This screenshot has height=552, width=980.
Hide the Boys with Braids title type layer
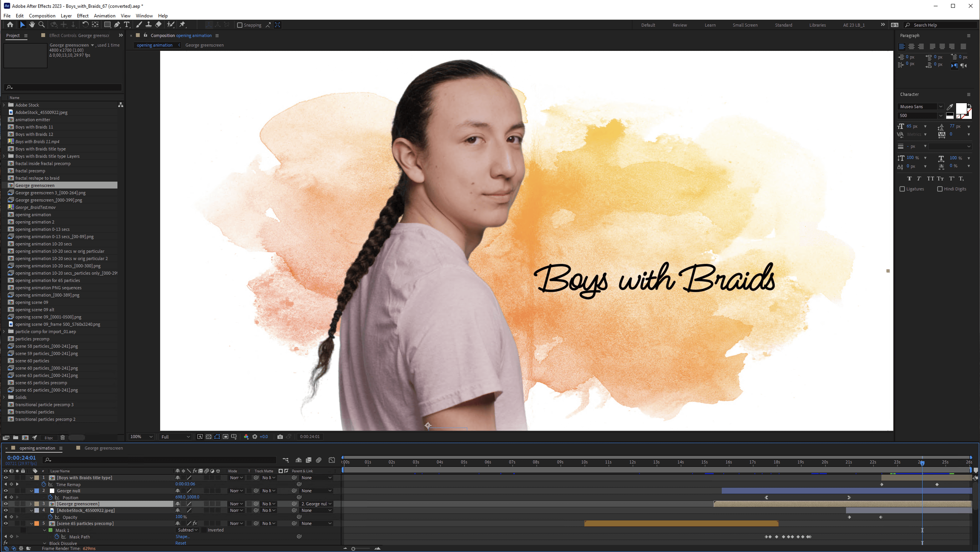(x=5, y=478)
